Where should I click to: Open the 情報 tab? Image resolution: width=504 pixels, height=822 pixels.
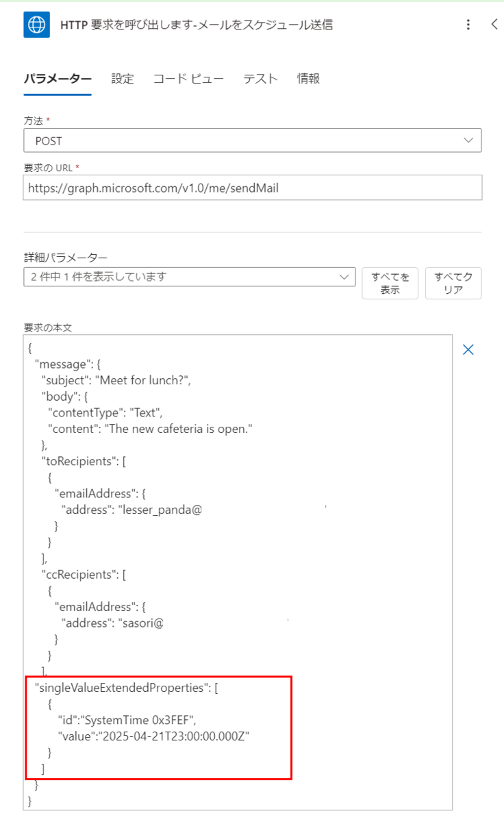308,79
